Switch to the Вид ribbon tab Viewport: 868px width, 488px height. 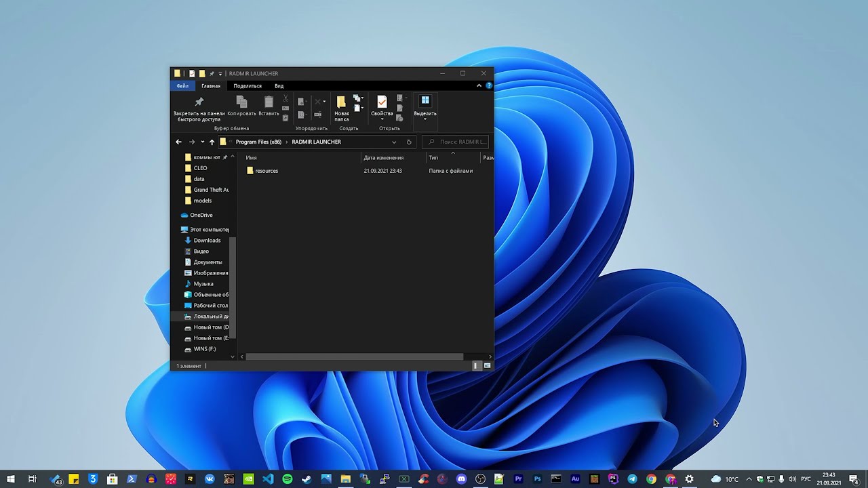[x=279, y=86]
